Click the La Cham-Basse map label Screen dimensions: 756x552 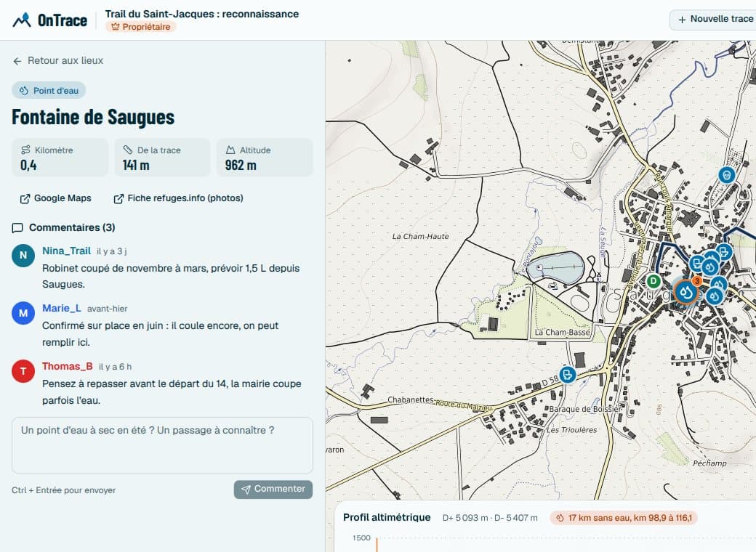point(562,333)
